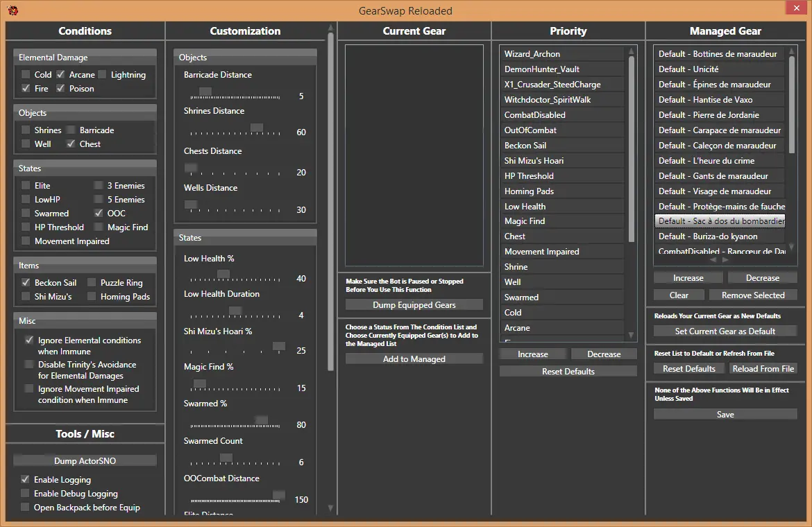
Task: Click the Customization panel scroll-down arrow
Action: (x=330, y=508)
